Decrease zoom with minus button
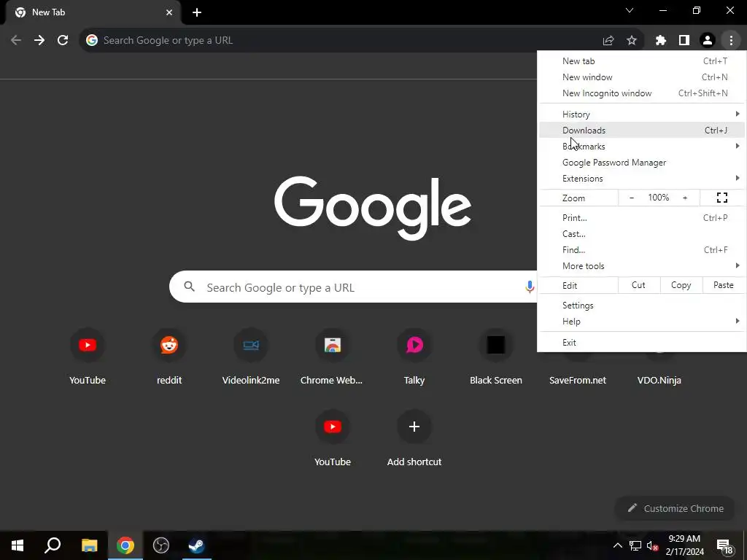This screenshot has height=560, width=747. click(x=632, y=198)
